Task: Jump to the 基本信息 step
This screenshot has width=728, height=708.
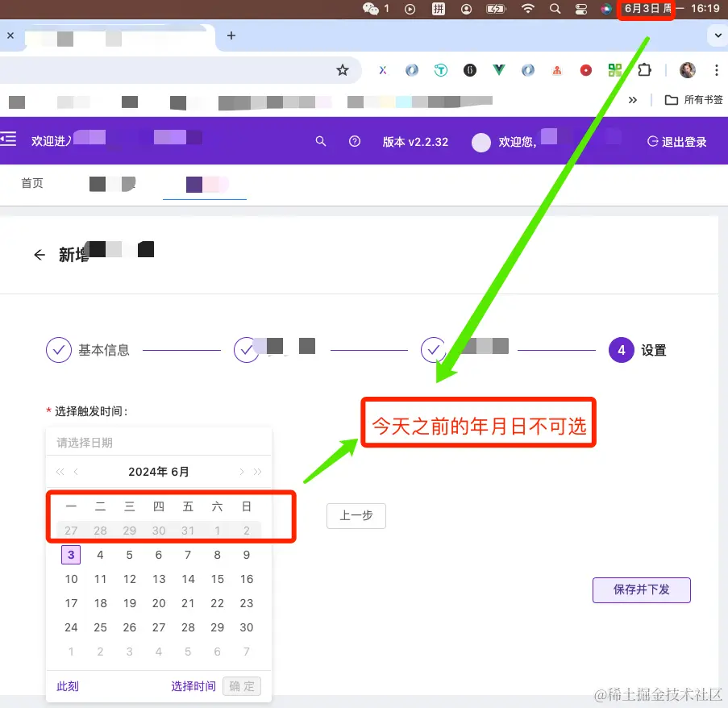Action: pyautogui.click(x=88, y=350)
